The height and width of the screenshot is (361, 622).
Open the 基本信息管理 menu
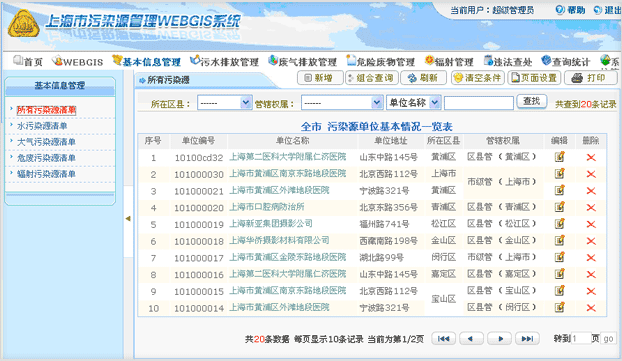click(x=146, y=61)
